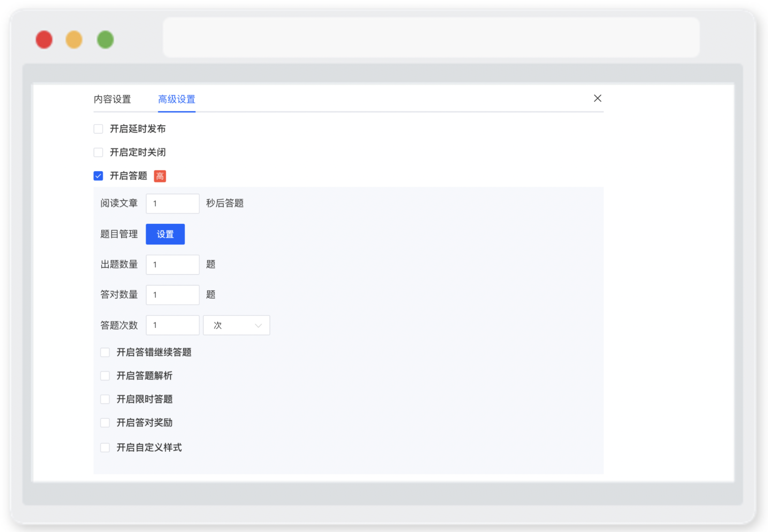This screenshot has width=768, height=532.
Task: Click the green maximize window dot
Action: [105, 39]
